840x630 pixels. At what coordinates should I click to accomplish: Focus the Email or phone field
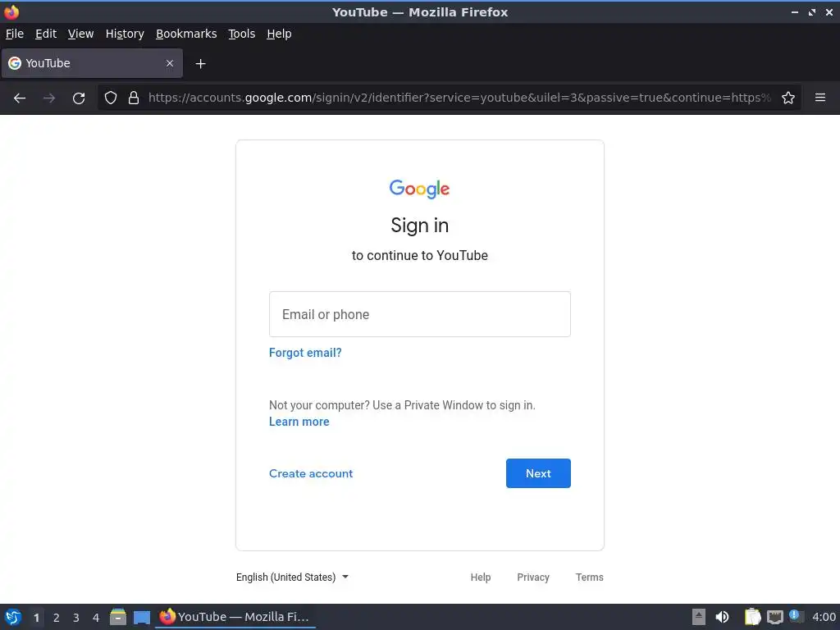coord(420,314)
